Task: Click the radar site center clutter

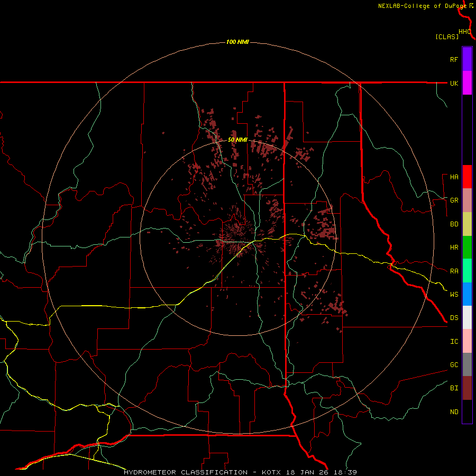Action: (238, 237)
